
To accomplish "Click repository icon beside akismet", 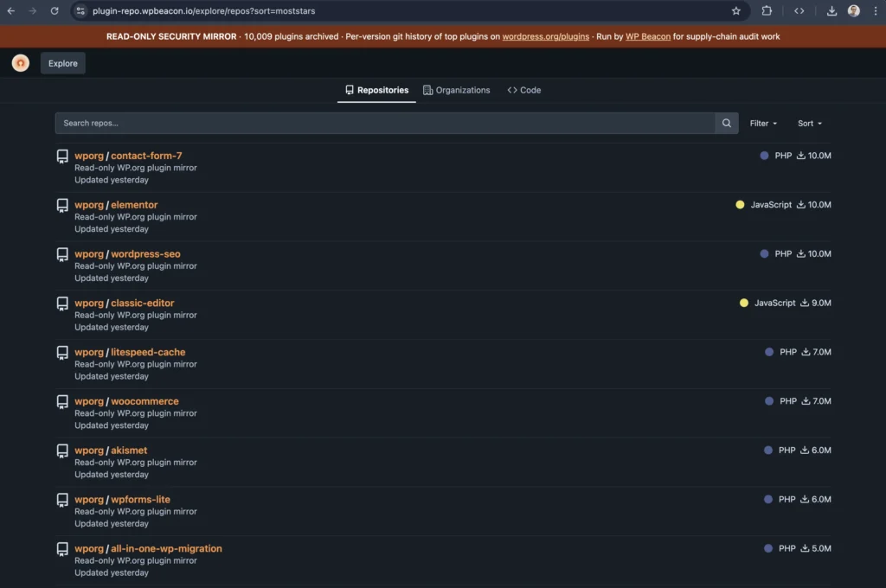I will [62, 451].
